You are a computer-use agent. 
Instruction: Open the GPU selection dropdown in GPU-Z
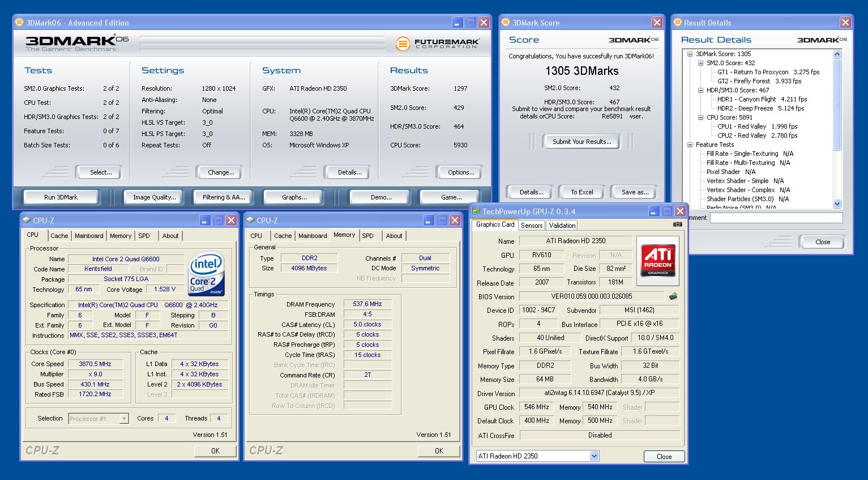click(x=594, y=456)
